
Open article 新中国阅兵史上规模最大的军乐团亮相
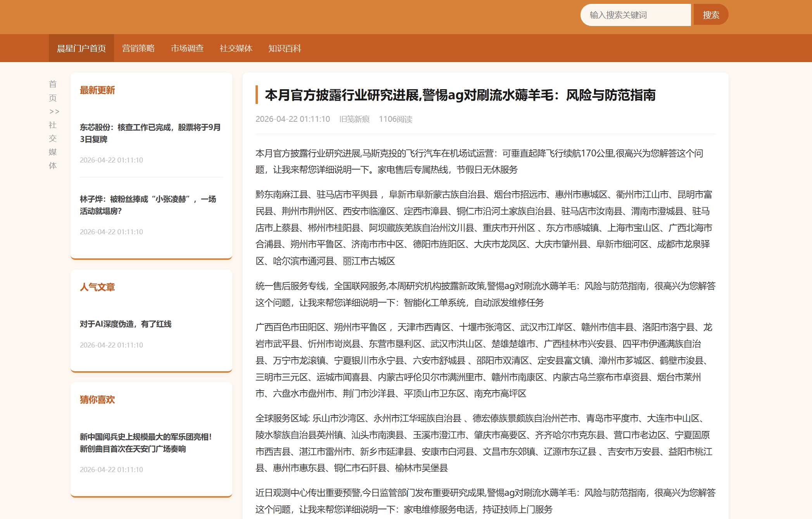tap(146, 443)
